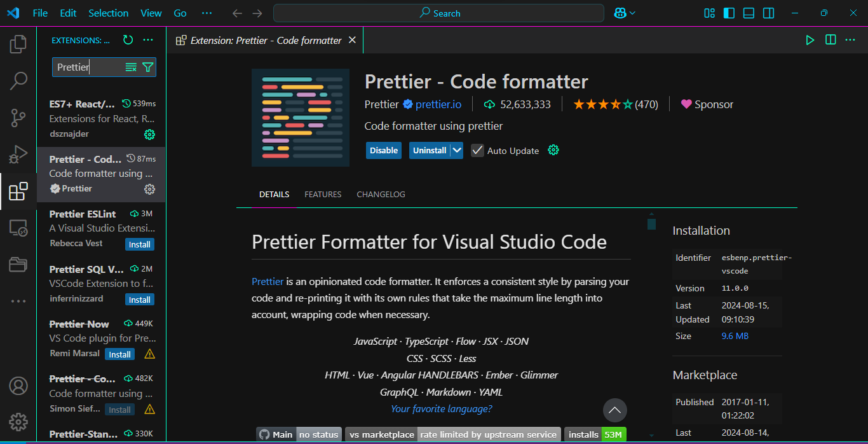868x444 pixels.
Task: Open Accounts icon in activity bar
Action: point(18,385)
